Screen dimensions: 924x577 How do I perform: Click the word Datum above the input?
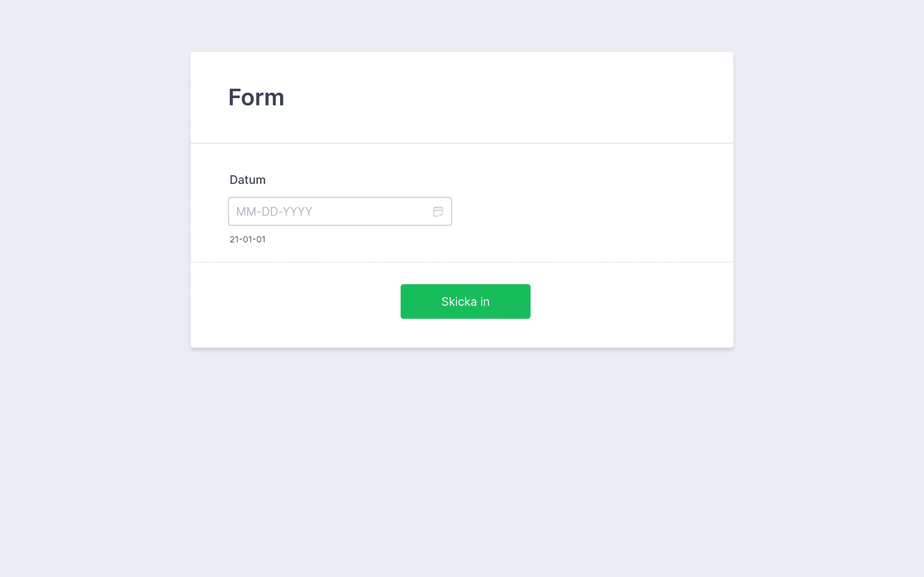[247, 180]
